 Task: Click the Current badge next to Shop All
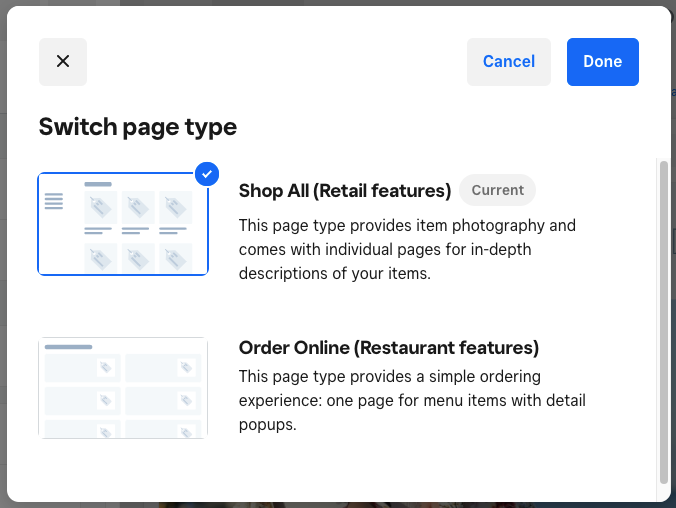[x=497, y=190]
